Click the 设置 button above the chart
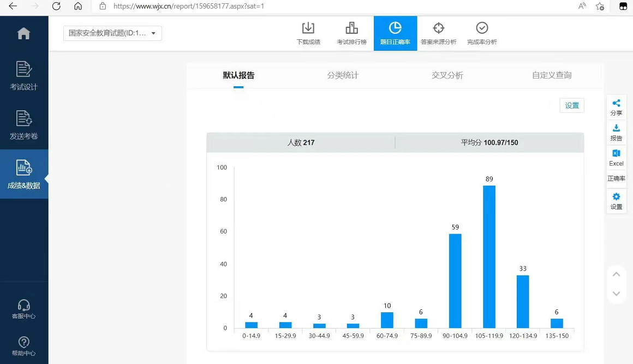This screenshot has height=364, width=633. pyautogui.click(x=571, y=105)
